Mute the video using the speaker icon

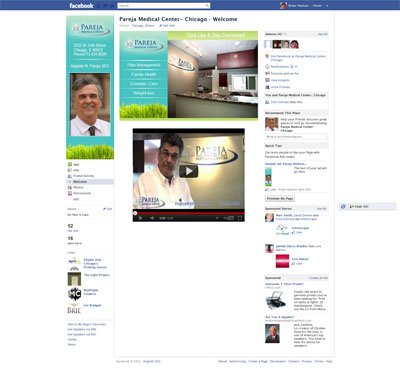[x=152, y=218]
